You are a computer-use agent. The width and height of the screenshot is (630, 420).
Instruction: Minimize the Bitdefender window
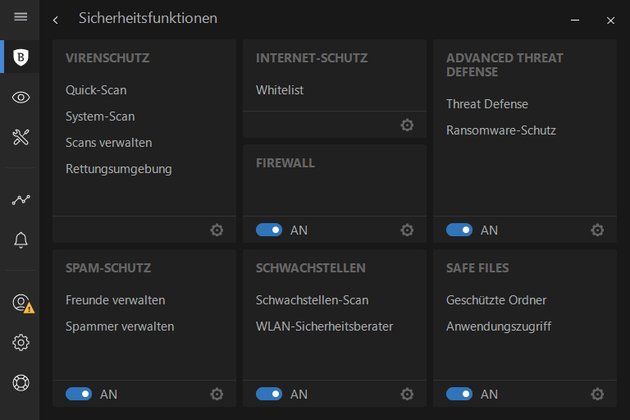575,20
